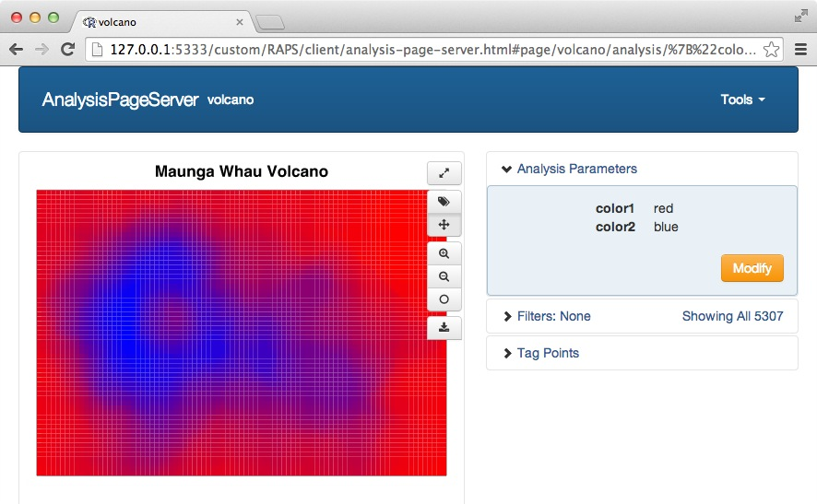Select the tag points tool icon
This screenshot has height=504, width=817.
click(444, 201)
